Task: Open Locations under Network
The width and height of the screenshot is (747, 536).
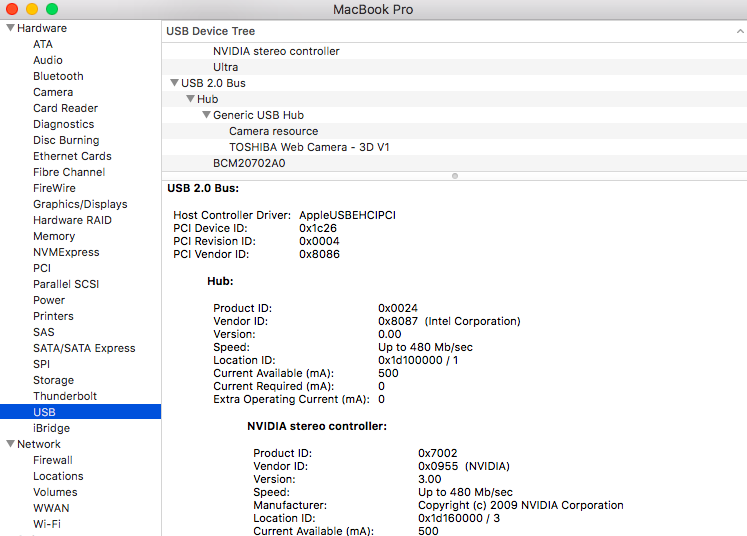Action: [x=58, y=476]
